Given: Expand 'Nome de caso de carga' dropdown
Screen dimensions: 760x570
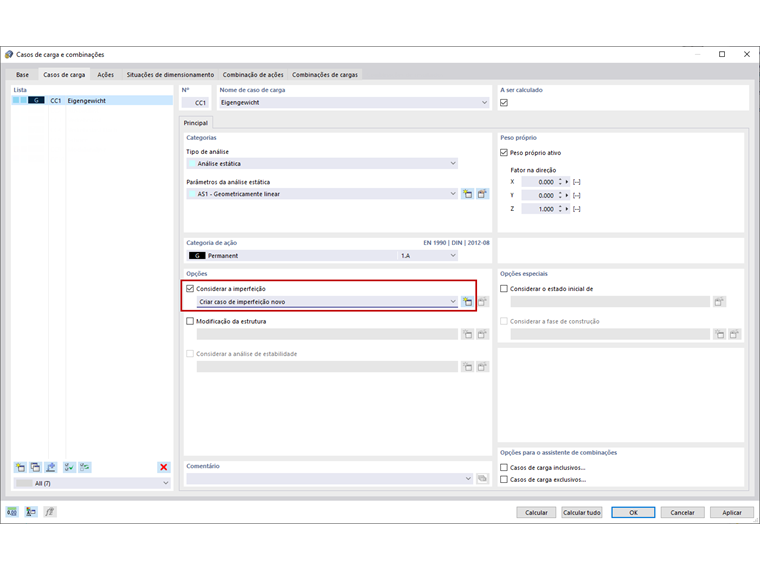Looking at the screenshot, I should tap(484, 102).
